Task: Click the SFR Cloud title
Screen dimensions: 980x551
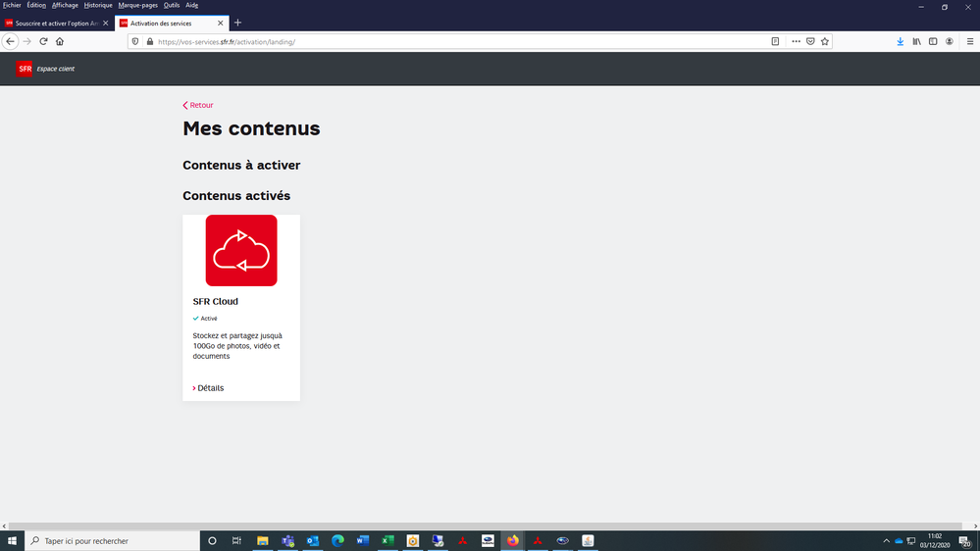Action: (x=215, y=301)
